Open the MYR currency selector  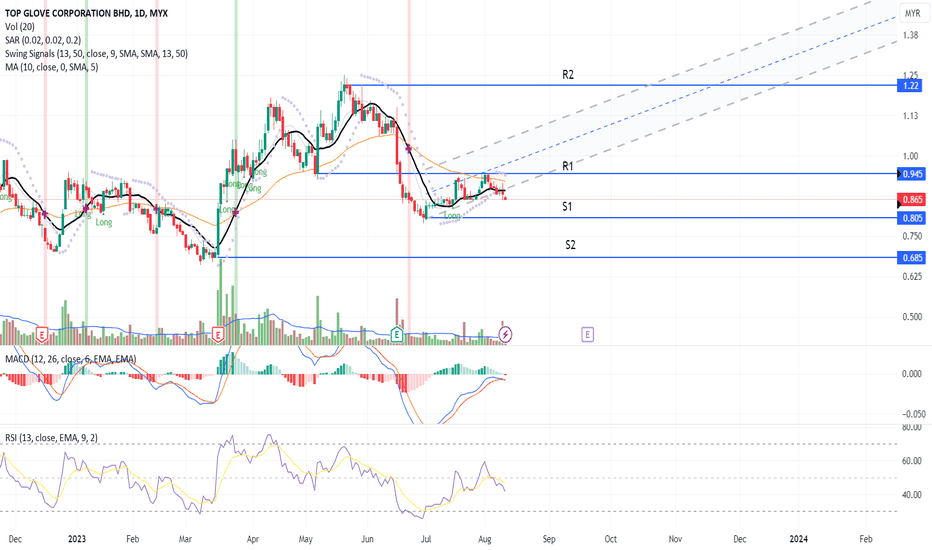coord(912,13)
